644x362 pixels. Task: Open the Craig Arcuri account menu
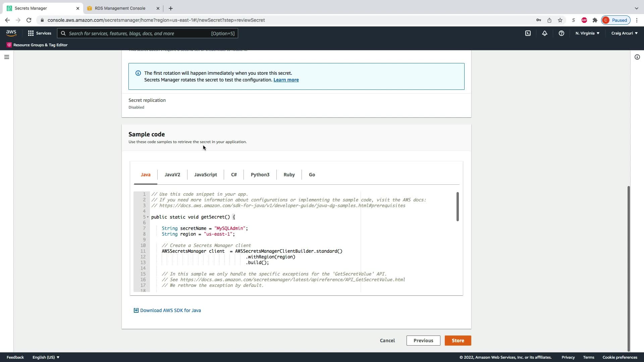point(624,33)
